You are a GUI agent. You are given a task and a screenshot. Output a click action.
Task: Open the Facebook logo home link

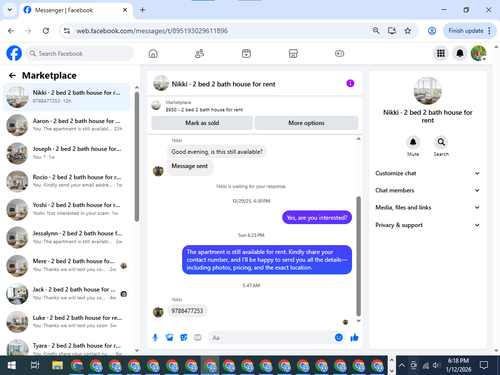(x=14, y=53)
